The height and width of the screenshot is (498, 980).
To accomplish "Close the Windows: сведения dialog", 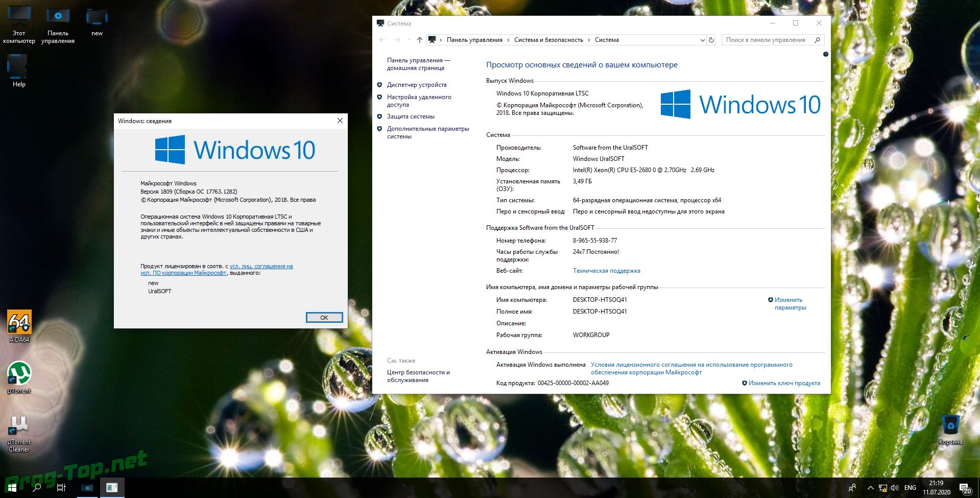I will (x=340, y=121).
